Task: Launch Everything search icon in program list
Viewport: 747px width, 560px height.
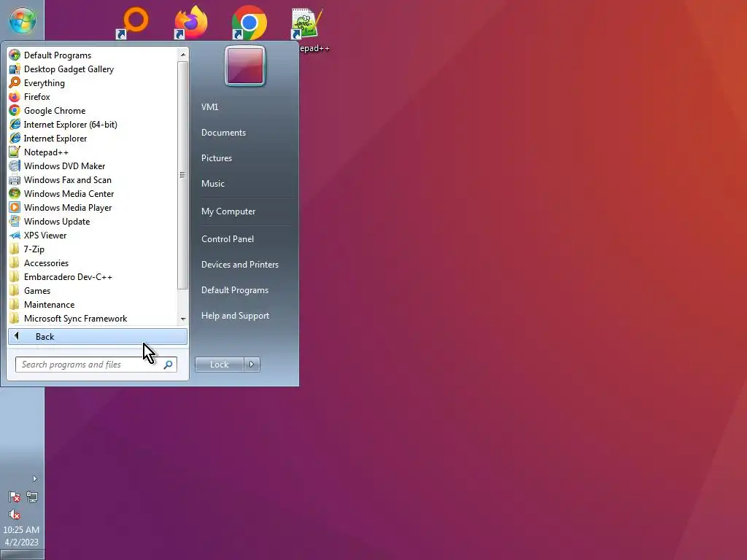Action: coord(15,83)
